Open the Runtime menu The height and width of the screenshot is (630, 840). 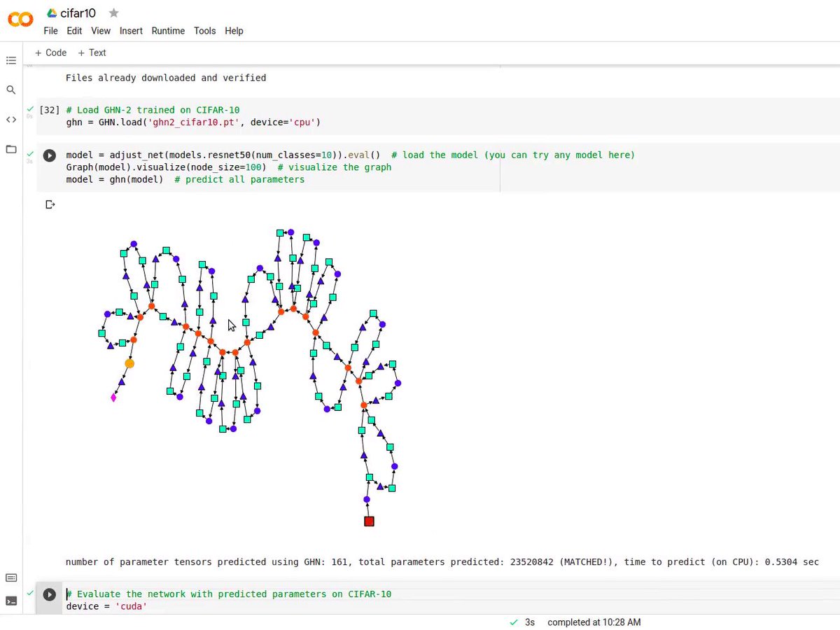pyautogui.click(x=168, y=31)
